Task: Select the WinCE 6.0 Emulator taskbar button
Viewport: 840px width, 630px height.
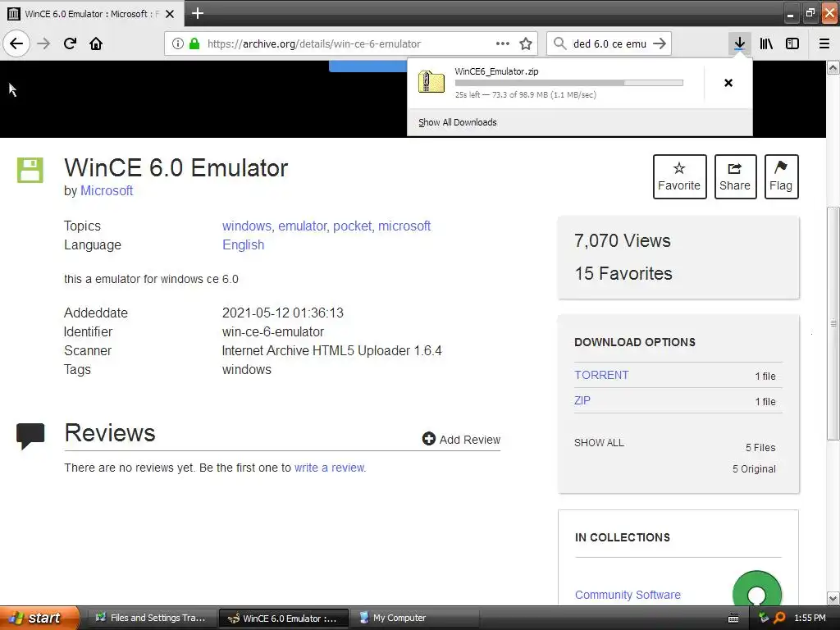Action: tap(284, 618)
